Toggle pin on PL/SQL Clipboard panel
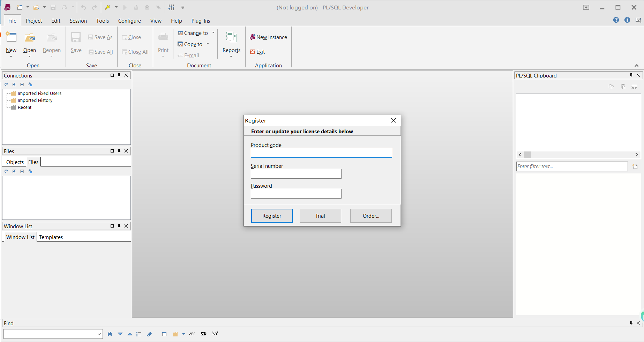This screenshot has height=342, width=644. (x=631, y=75)
